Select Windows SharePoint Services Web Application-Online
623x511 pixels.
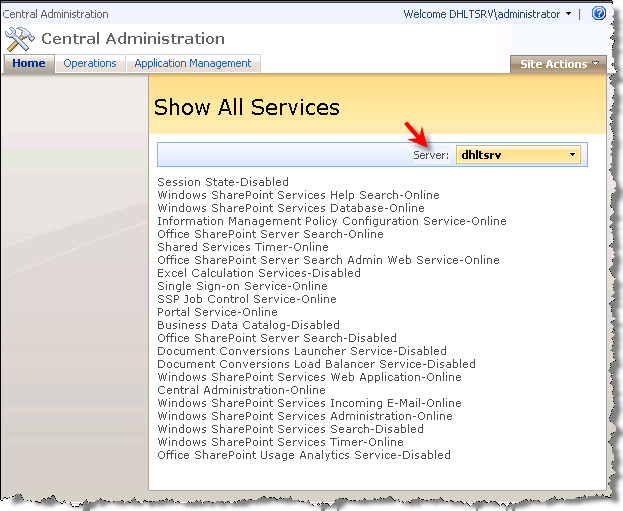(310, 377)
